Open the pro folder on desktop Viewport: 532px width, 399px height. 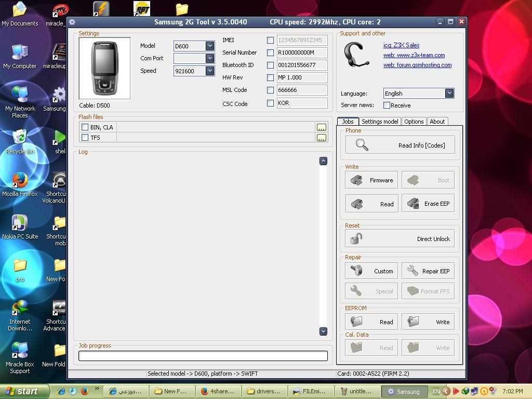pyautogui.click(x=20, y=270)
